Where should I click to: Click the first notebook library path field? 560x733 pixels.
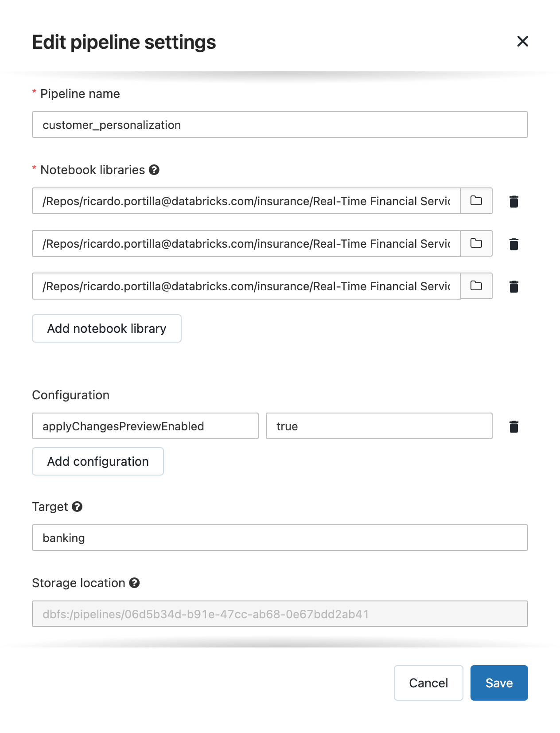point(246,201)
